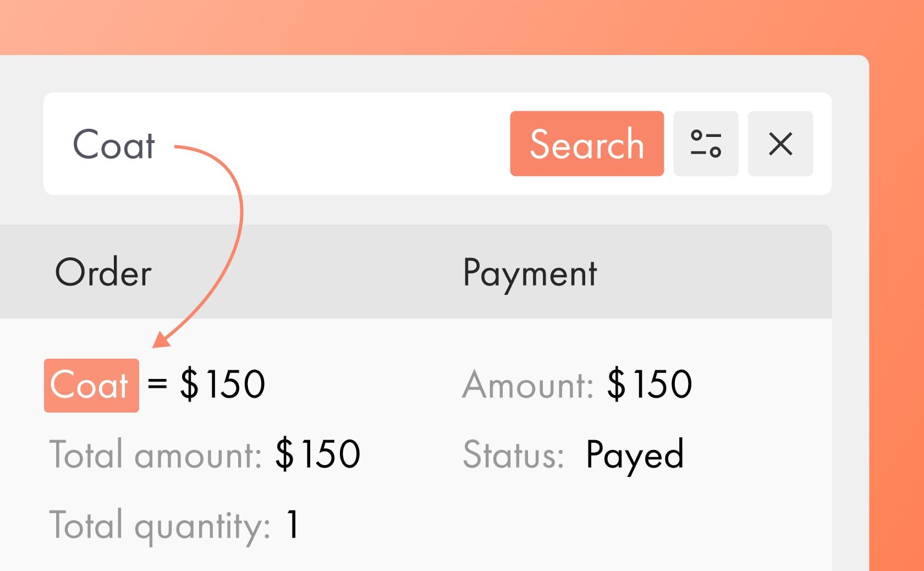Image resolution: width=924 pixels, height=571 pixels.
Task: Click the Payment column header
Action: 530,272
